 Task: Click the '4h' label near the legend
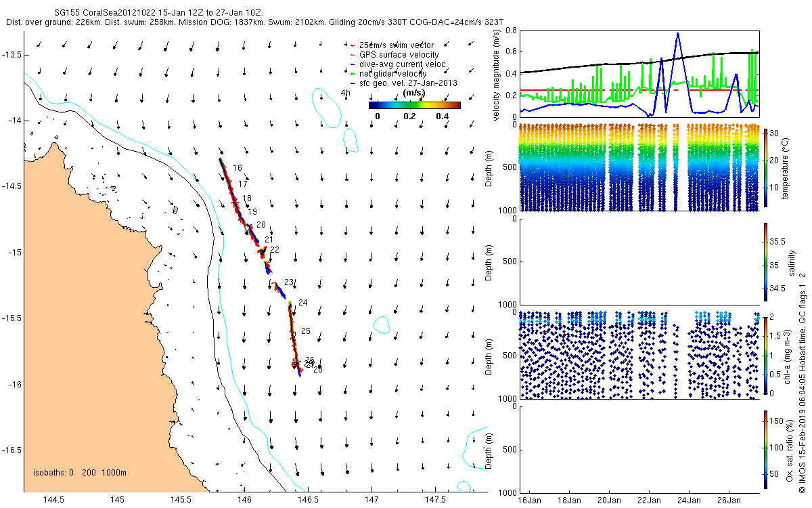345,93
